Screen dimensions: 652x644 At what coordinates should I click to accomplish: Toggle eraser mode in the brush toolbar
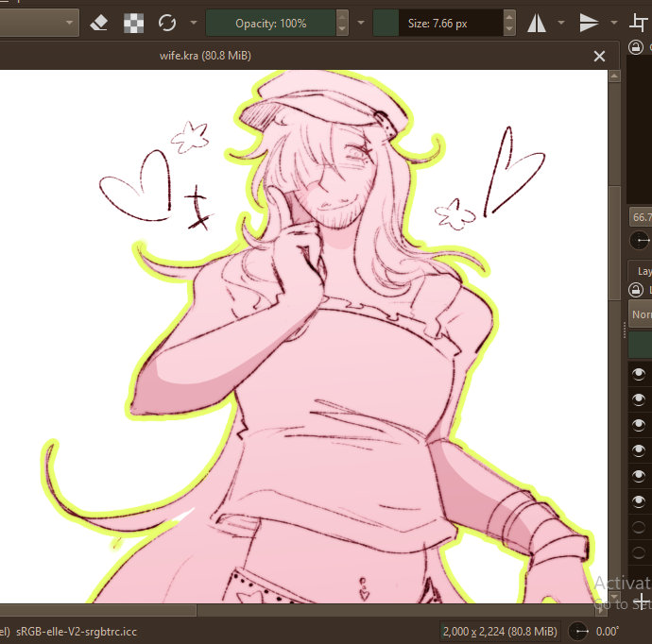(x=99, y=23)
